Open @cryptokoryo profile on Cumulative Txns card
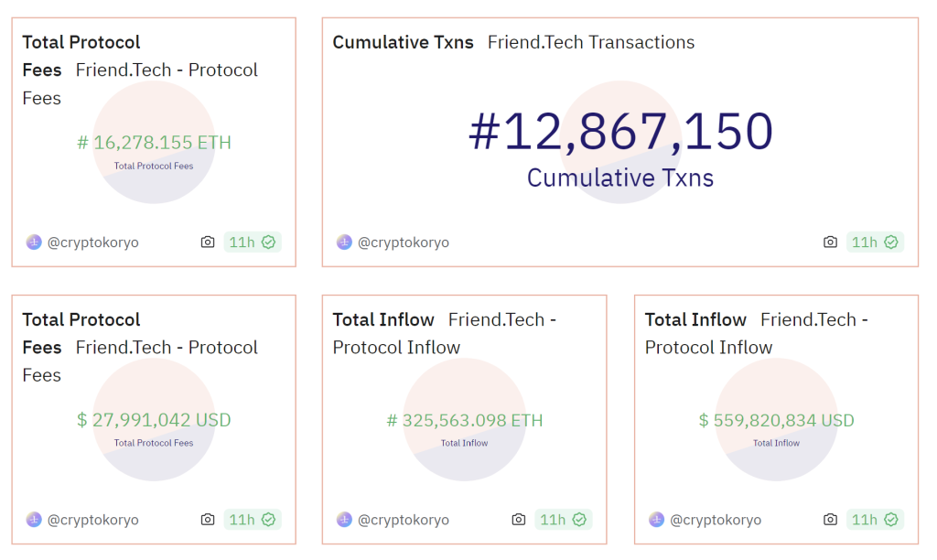Viewport: 937px width, 560px height. pyautogui.click(x=404, y=242)
